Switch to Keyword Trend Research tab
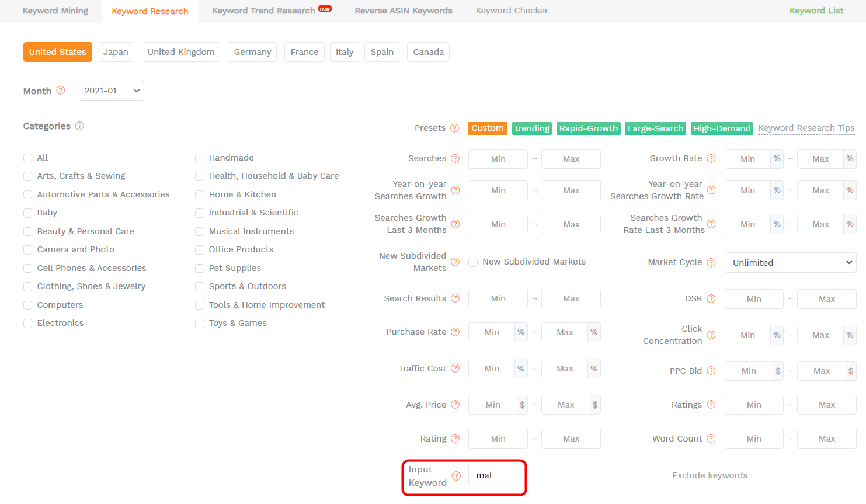The width and height of the screenshot is (866, 504). (264, 11)
